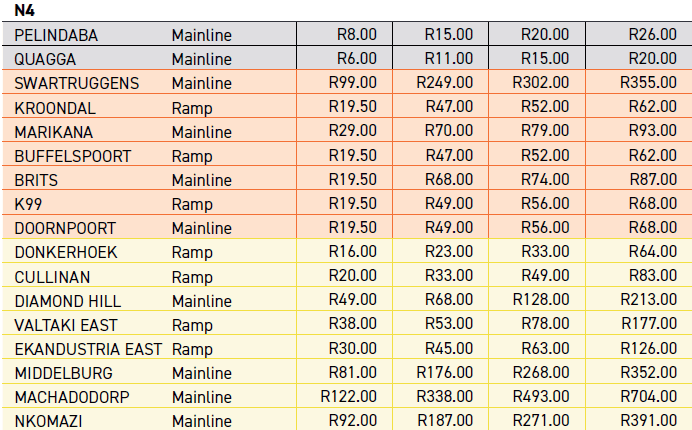
Task: Click the QUAGGA plaza name
Action: pos(46,59)
